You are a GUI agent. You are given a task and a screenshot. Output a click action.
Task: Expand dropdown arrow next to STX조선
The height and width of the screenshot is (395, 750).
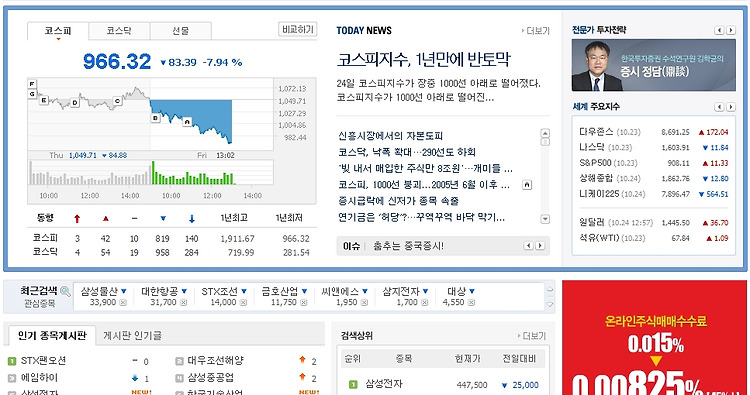244,291
